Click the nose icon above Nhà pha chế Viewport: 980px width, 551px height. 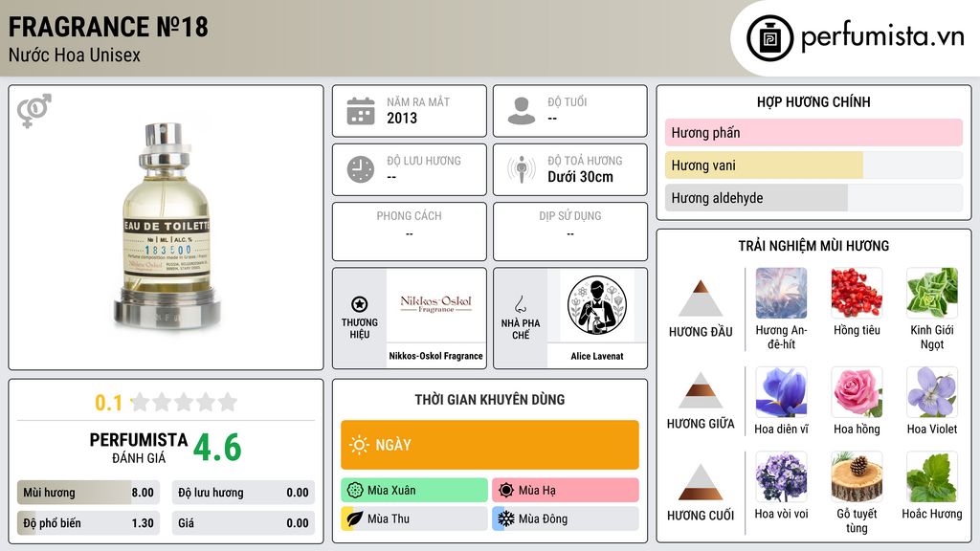click(520, 304)
